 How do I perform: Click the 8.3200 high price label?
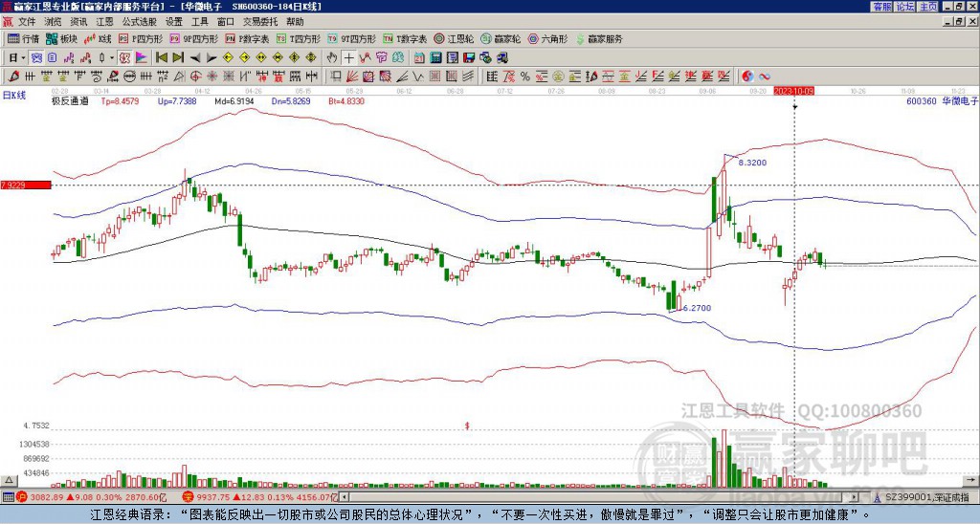pyautogui.click(x=752, y=163)
